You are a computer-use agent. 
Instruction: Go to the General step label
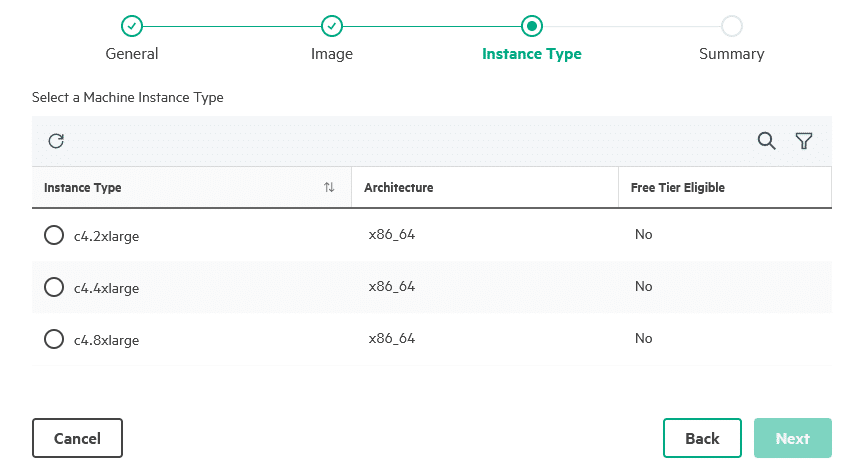coord(132,53)
